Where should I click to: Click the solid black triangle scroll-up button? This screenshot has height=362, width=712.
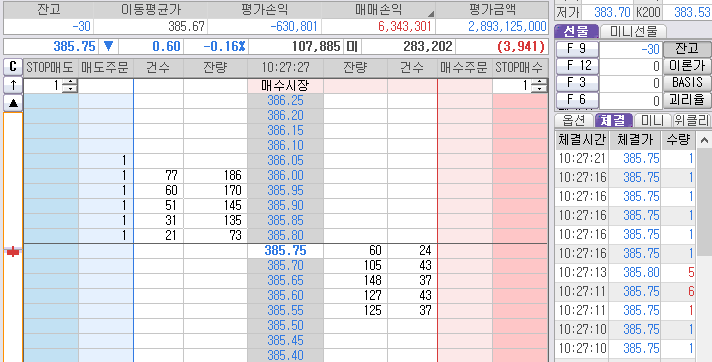(x=13, y=103)
